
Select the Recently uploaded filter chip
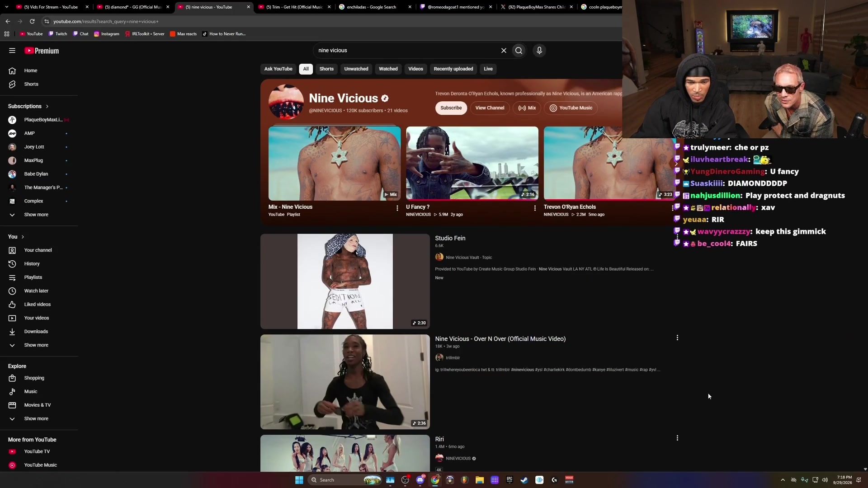pyautogui.click(x=453, y=69)
